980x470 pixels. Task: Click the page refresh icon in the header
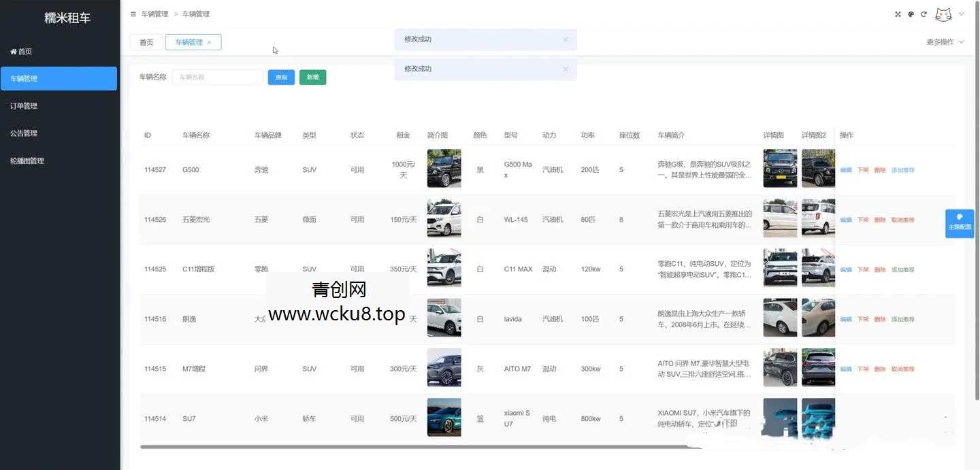pyautogui.click(x=924, y=14)
